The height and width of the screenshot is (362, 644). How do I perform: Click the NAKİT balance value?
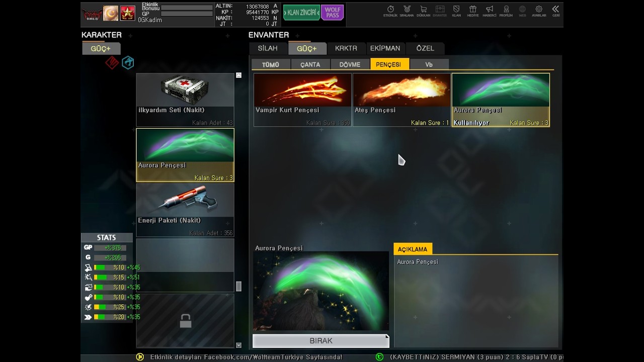click(x=260, y=18)
